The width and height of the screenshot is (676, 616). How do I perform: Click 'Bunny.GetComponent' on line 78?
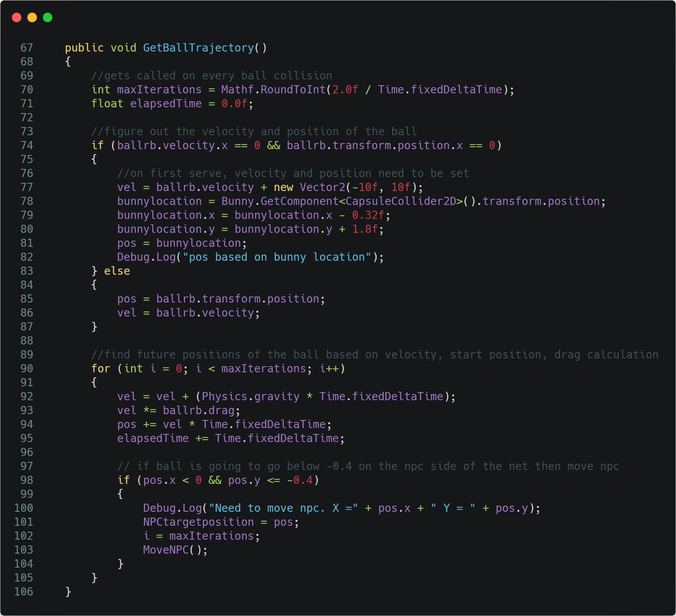(x=280, y=201)
